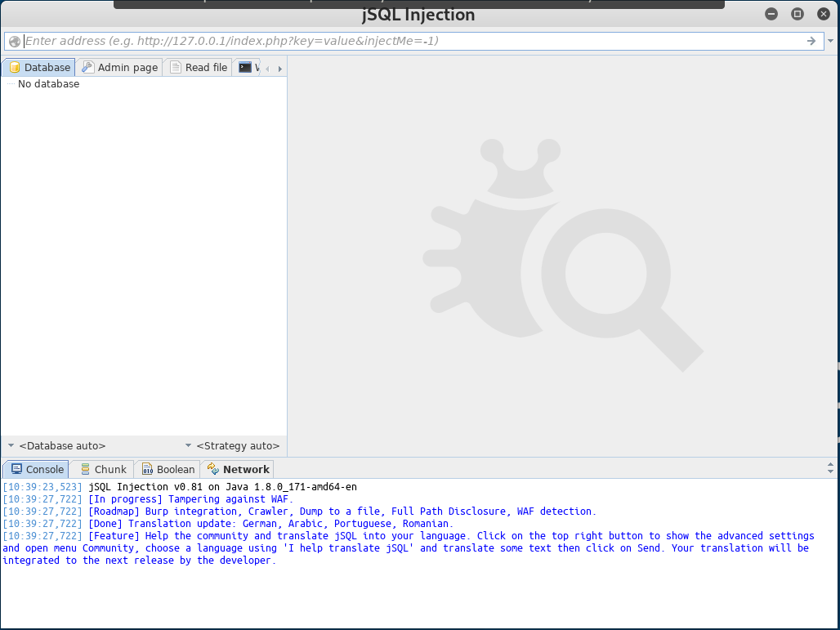The image size is (840, 630).
Task: Open the Boolean tab
Action: point(168,469)
